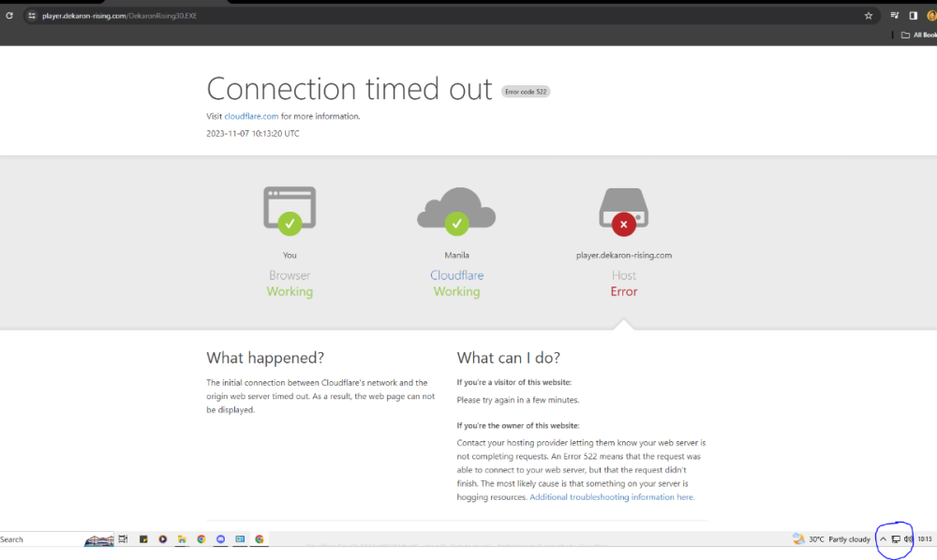Open Task View from the taskbar

123,539
